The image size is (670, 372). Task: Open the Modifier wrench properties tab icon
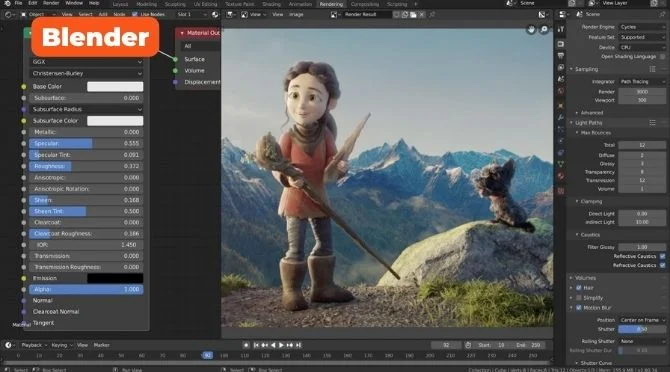(561, 117)
